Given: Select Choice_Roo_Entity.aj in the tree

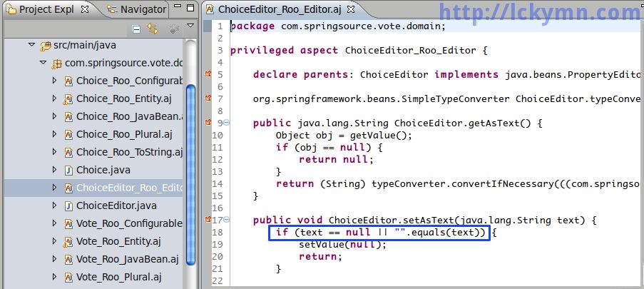Looking at the screenshot, I should coord(124,98).
